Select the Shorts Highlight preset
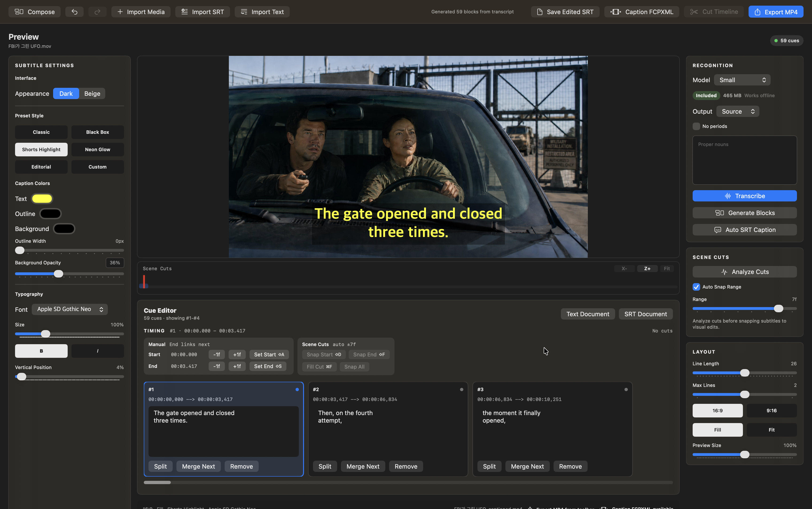The width and height of the screenshot is (812, 509). coord(41,150)
